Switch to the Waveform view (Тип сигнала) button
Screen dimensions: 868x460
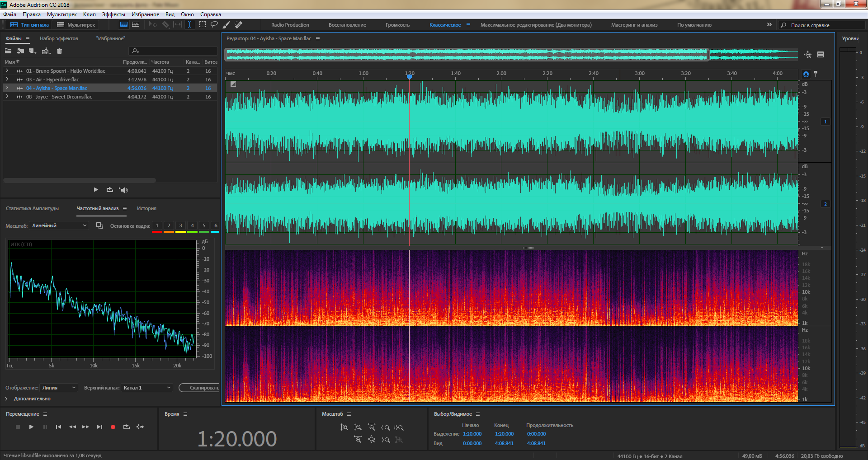[29, 25]
